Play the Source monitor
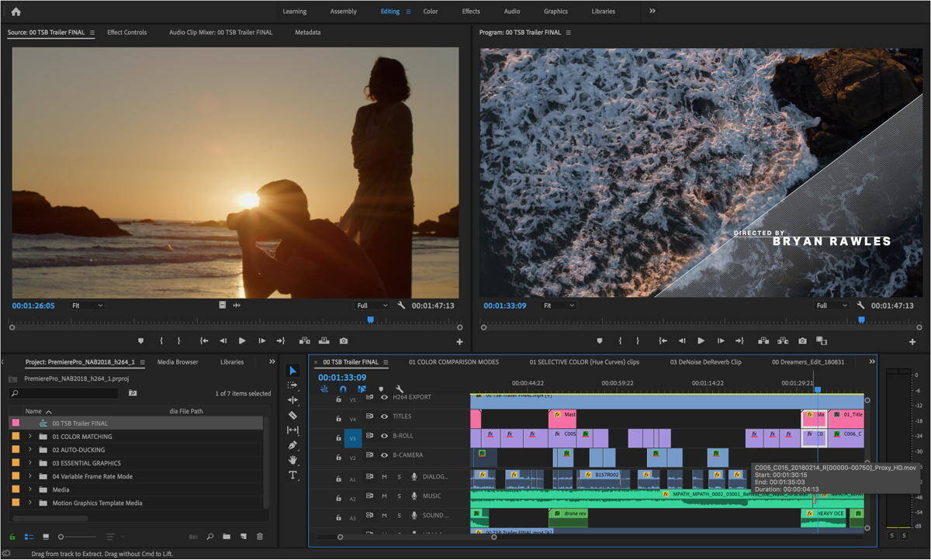 [x=242, y=340]
